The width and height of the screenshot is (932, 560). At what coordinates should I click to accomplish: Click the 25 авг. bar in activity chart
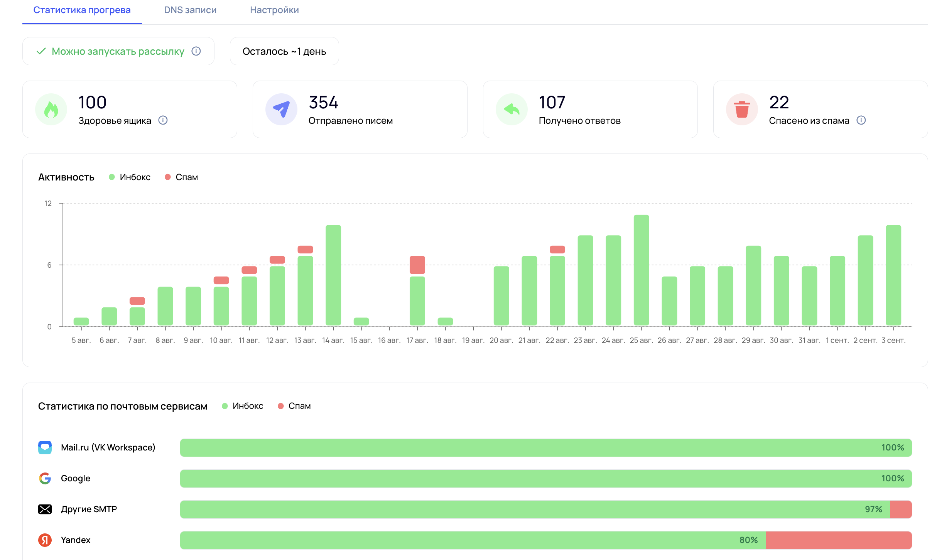641,270
